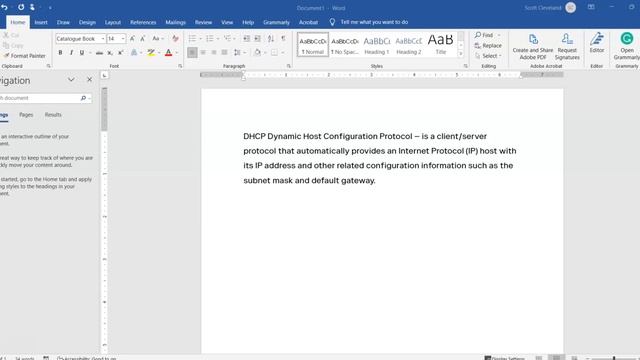Increase paragraph indent
This screenshot has height=360, width=640.
point(258,38)
